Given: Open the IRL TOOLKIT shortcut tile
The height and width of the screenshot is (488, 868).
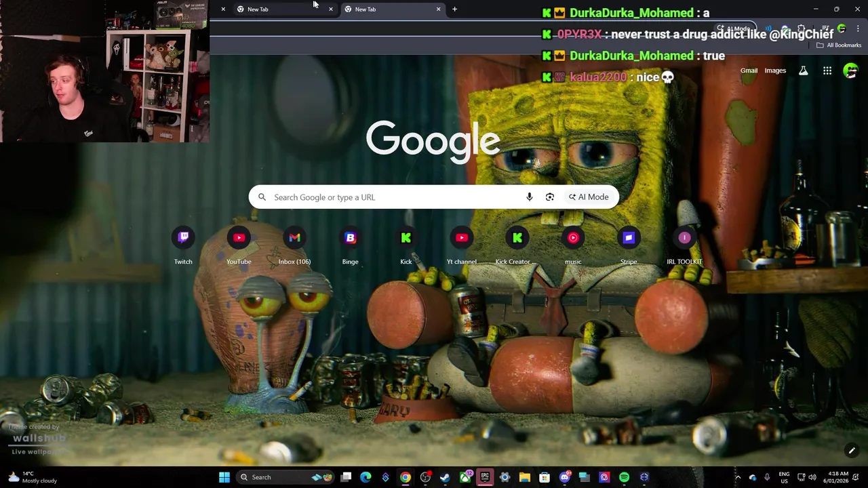Looking at the screenshot, I should pos(684,246).
